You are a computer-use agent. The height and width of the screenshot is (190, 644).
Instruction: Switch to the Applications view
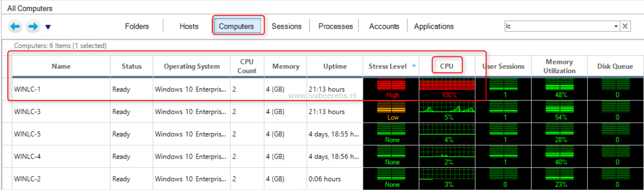click(434, 26)
